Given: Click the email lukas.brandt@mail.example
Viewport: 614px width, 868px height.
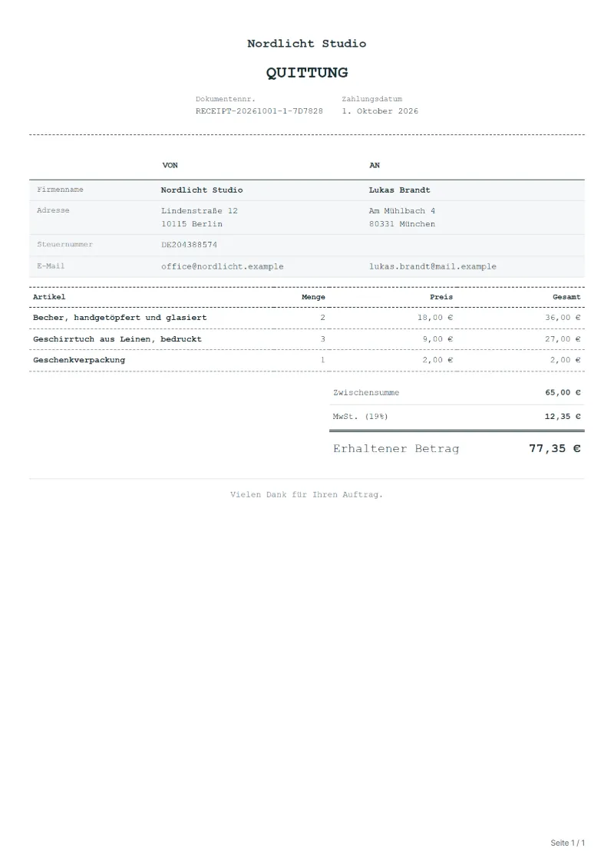Looking at the screenshot, I should click(433, 267).
